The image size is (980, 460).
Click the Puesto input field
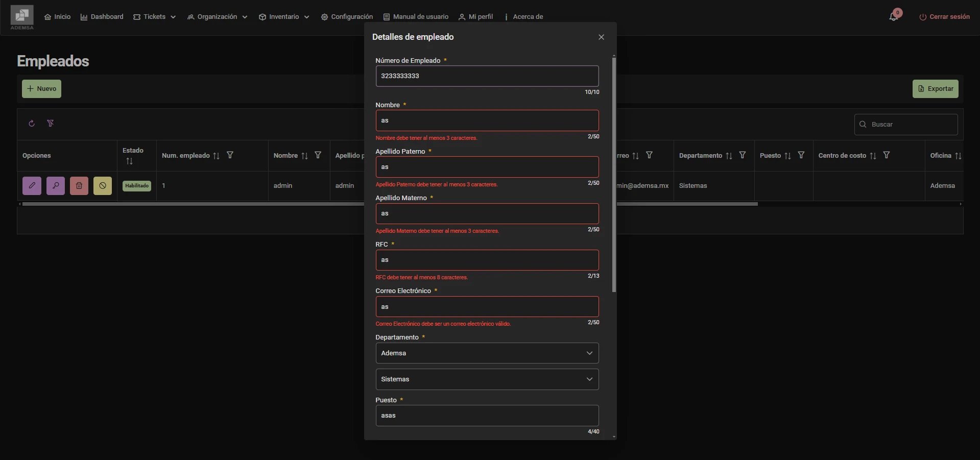tap(487, 416)
